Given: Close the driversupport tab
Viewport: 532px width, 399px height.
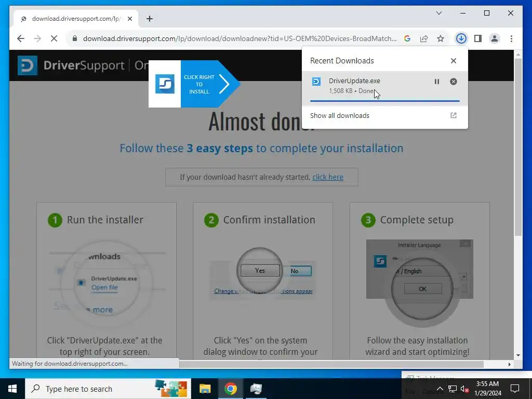Looking at the screenshot, I should [129, 19].
